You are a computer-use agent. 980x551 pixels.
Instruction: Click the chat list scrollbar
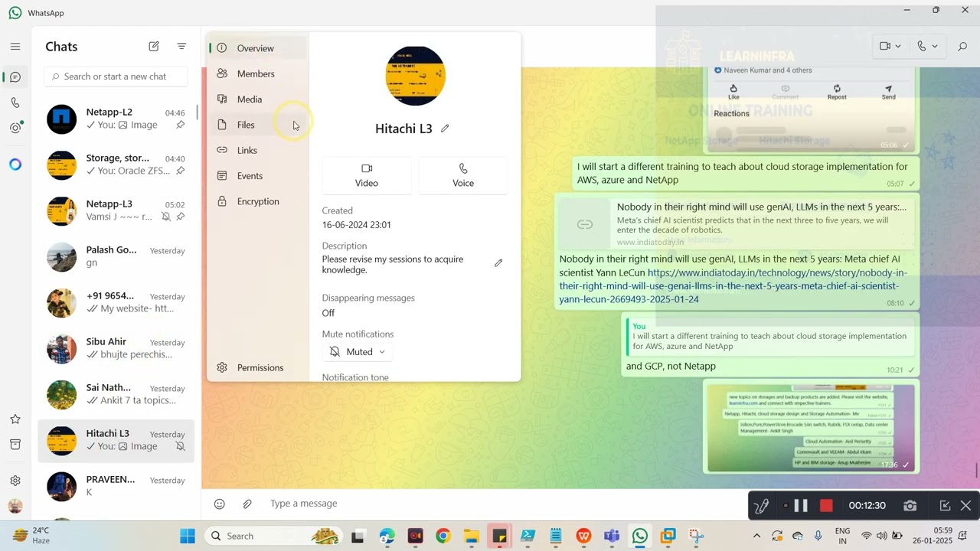198,112
